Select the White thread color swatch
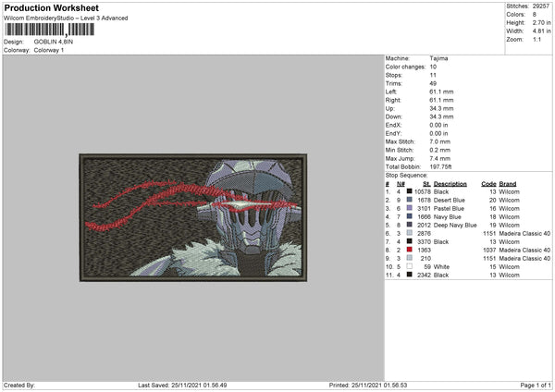The height and width of the screenshot is (392, 555). [409, 266]
